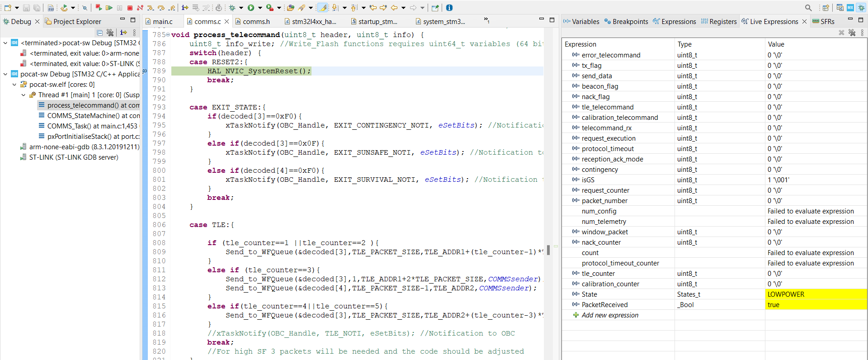The width and height of the screenshot is (868, 360).
Task: Click the State value LOWPOWER cell
Action: tap(816, 294)
